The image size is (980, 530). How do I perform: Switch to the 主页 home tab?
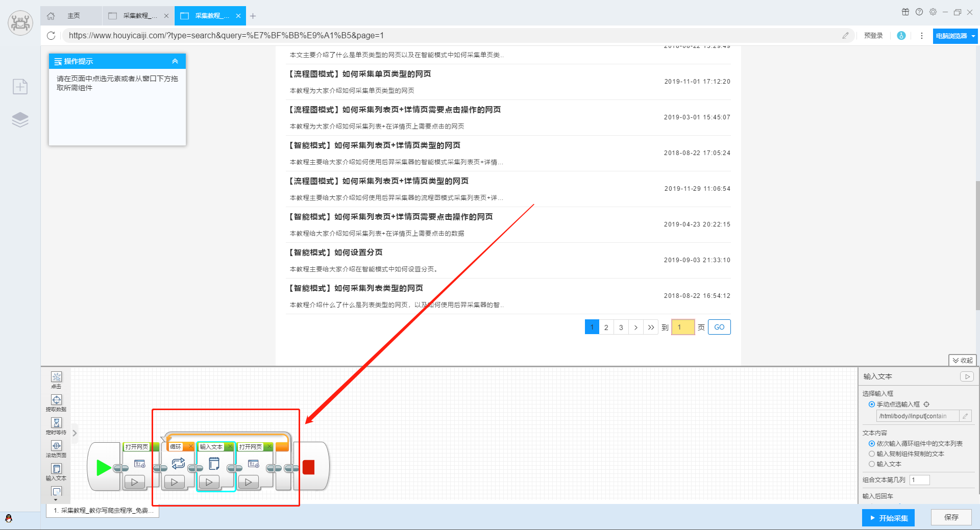pyautogui.click(x=71, y=16)
